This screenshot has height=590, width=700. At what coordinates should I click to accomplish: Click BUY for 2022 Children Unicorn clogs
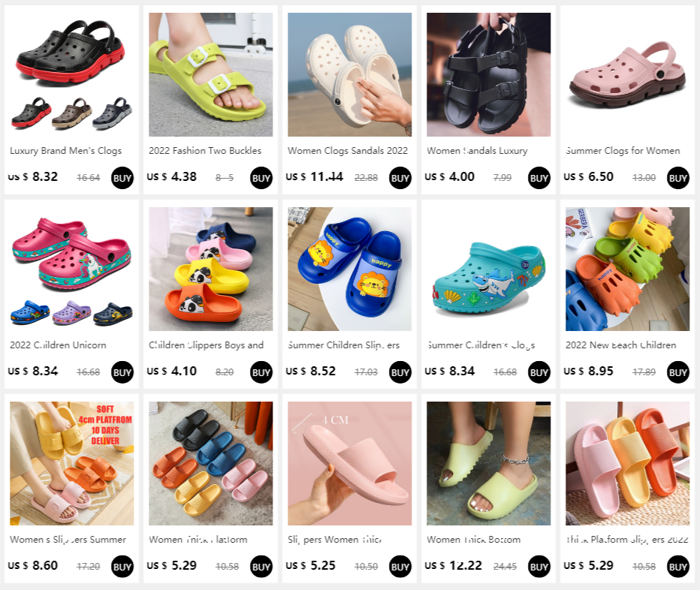122,372
